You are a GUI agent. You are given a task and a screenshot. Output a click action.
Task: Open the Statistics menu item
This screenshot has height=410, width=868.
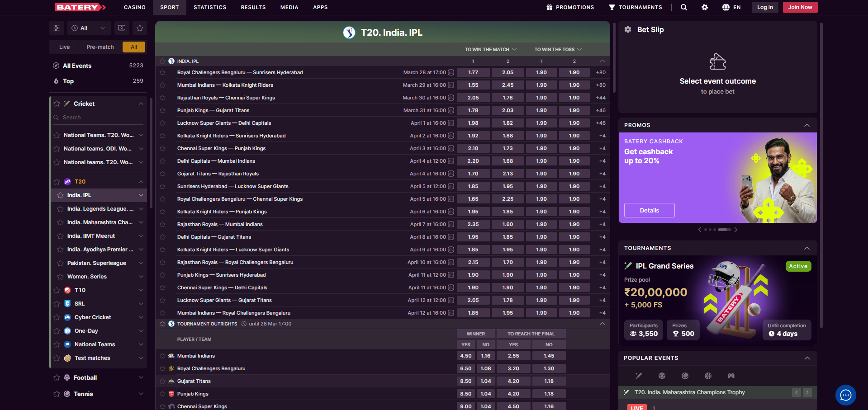click(x=210, y=7)
